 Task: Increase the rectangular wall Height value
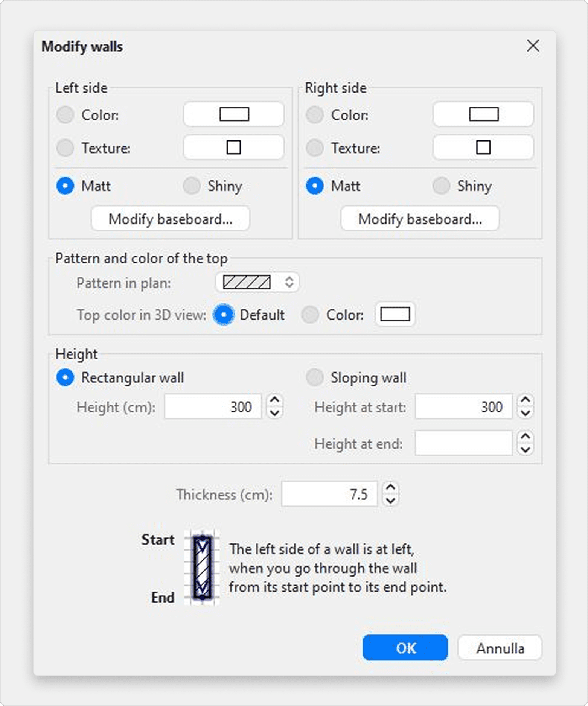tap(275, 400)
